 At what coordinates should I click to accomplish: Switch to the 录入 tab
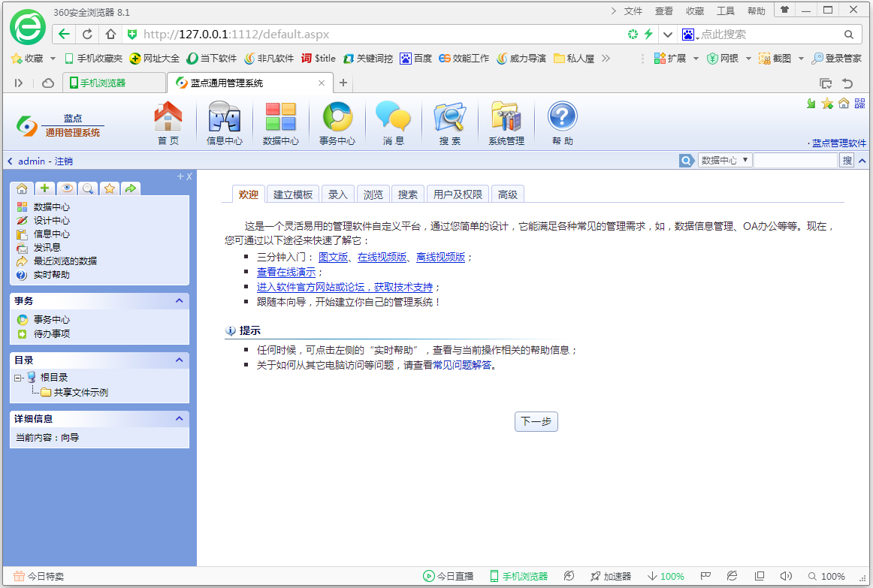[337, 194]
